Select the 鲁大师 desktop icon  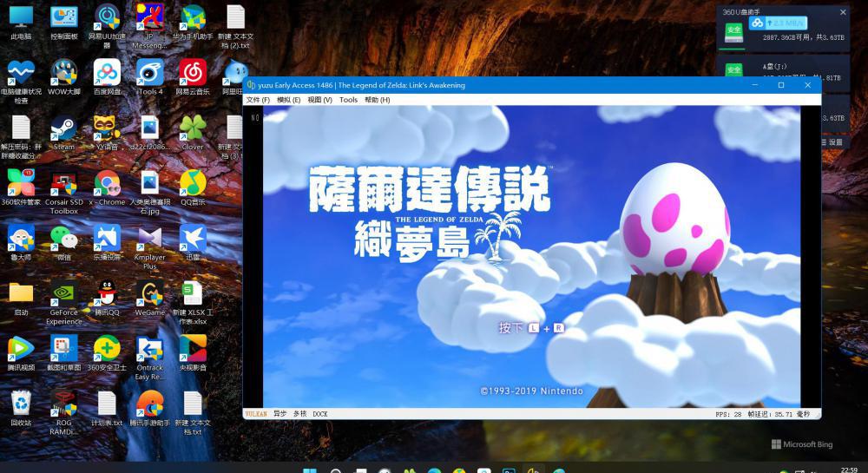[x=21, y=243]
